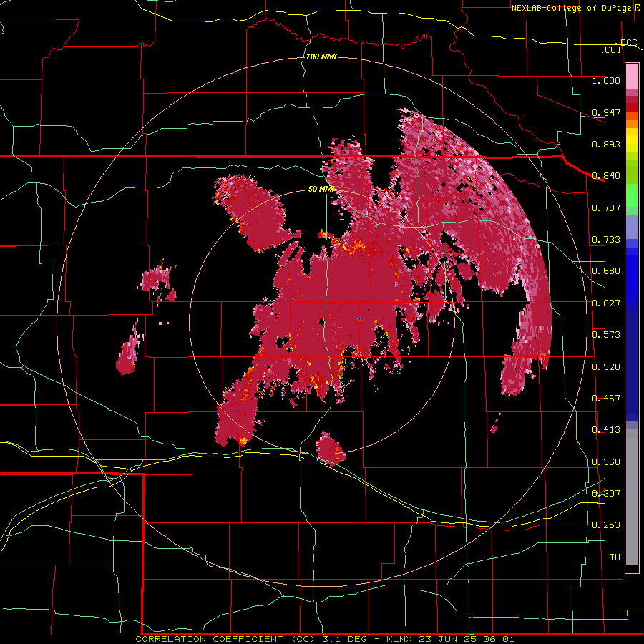Click the [CC] label above color bar
The height and width of the screenshot is (644, 644).
[611, 49]
